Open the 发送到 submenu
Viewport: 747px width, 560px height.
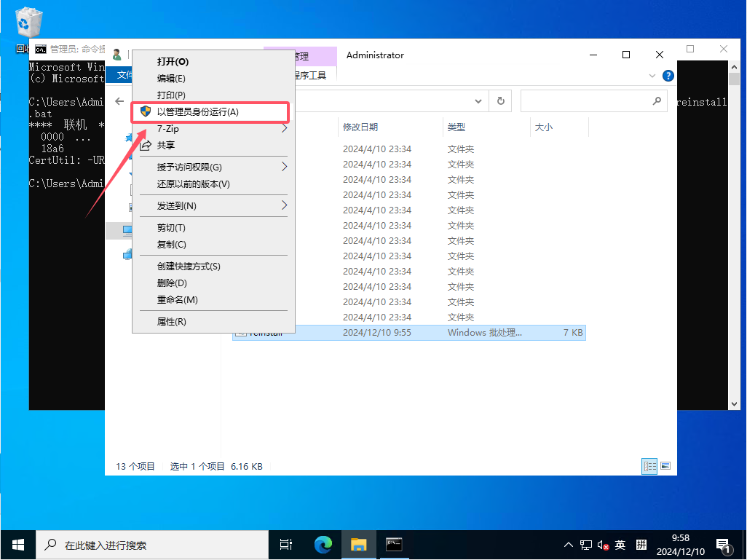213,205
